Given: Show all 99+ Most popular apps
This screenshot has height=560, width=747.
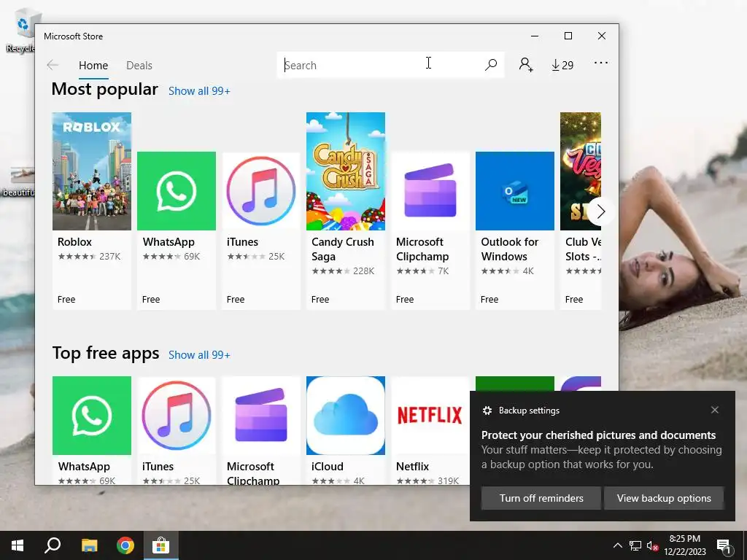Looking at the screenshot, I should pos(199,91).
